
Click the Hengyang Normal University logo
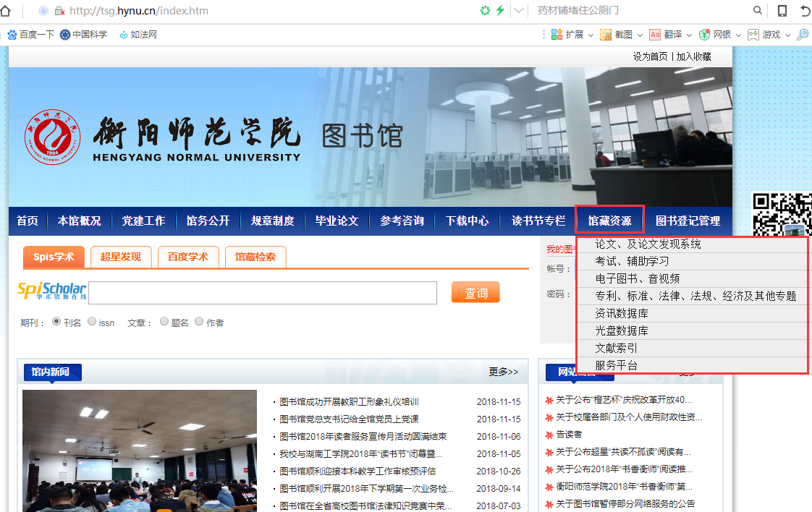[x=52, y=137]
